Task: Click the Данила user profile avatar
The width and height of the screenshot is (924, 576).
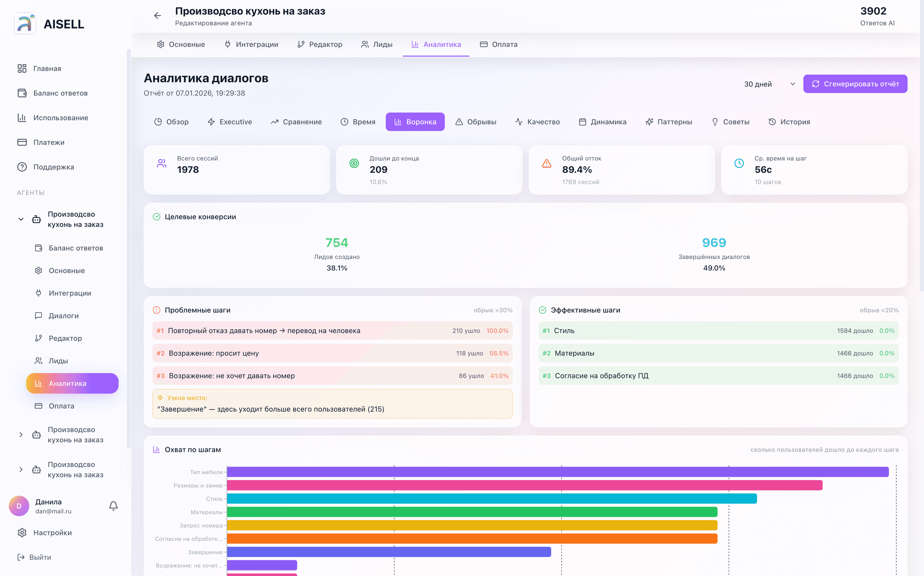Action: point(19,506)
